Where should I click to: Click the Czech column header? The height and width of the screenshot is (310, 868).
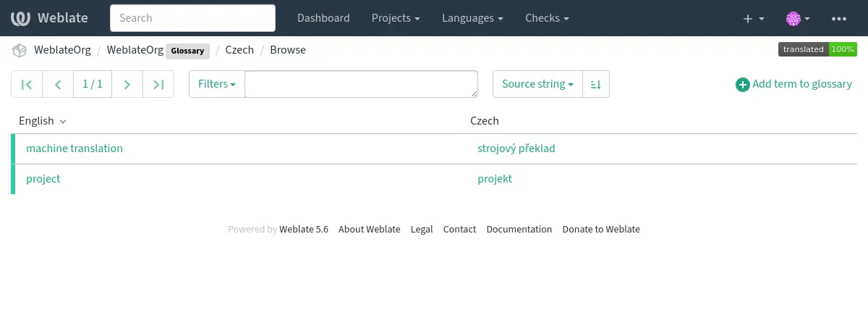point(485,121)
